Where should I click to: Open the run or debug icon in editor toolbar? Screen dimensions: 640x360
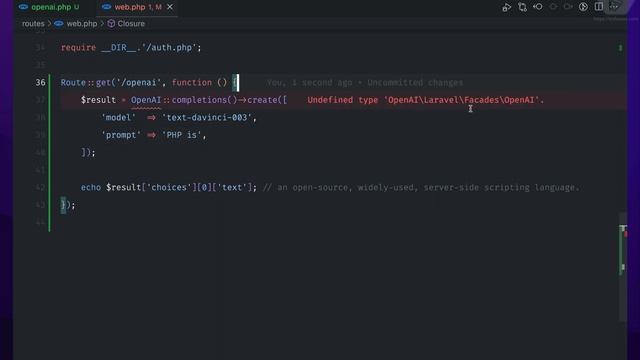pyautogui.click(x=507, y=7)
